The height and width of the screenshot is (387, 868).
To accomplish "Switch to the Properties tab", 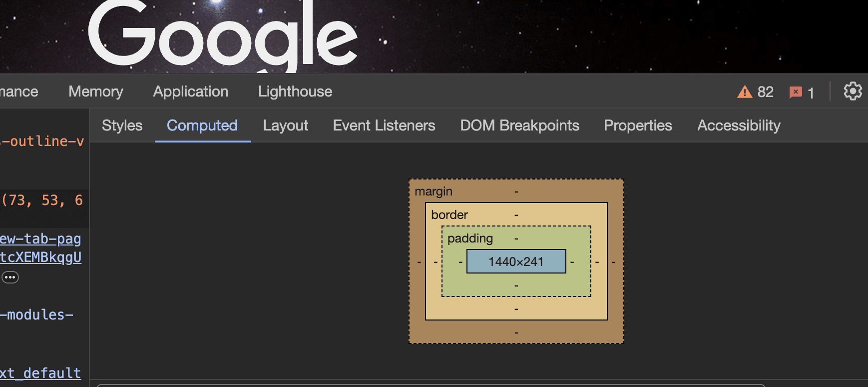I will 638,125.
